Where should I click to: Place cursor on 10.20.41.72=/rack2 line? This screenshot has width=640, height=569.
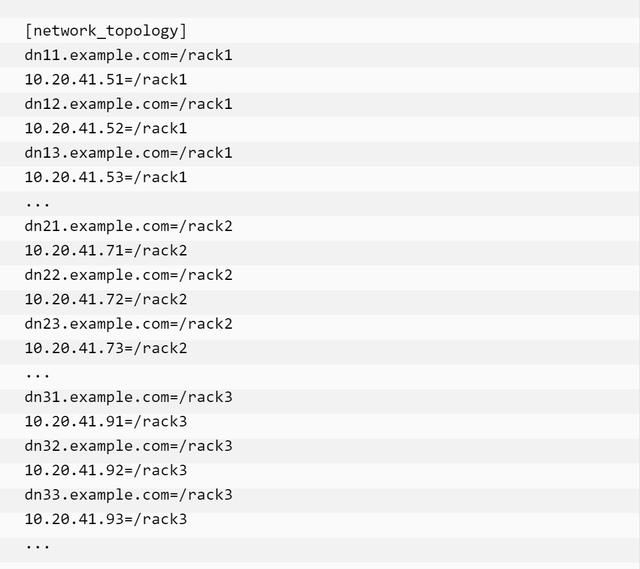click(x=106, y=300)
